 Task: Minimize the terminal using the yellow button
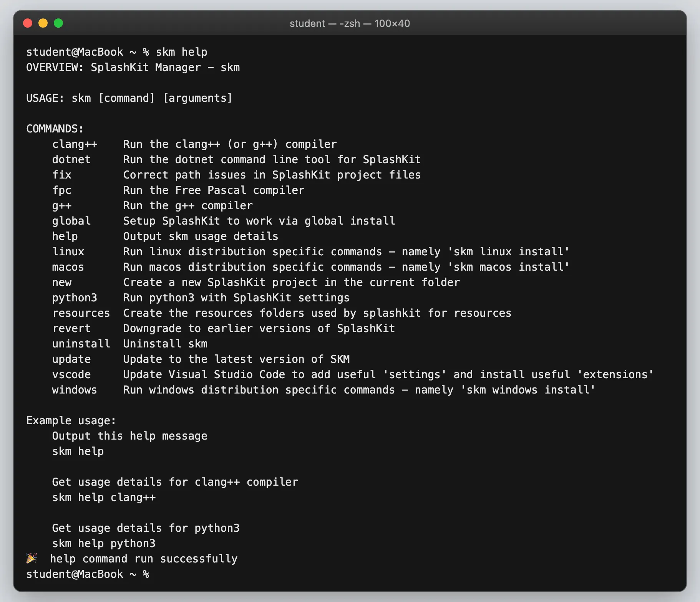tap(43, 23)
